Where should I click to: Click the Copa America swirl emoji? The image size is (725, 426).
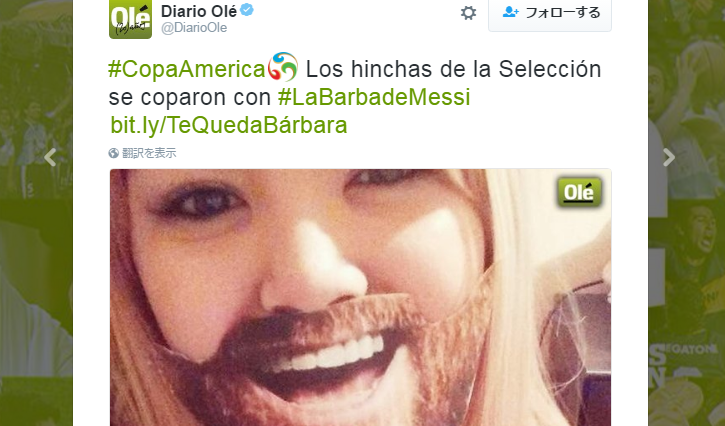(283, 67)
